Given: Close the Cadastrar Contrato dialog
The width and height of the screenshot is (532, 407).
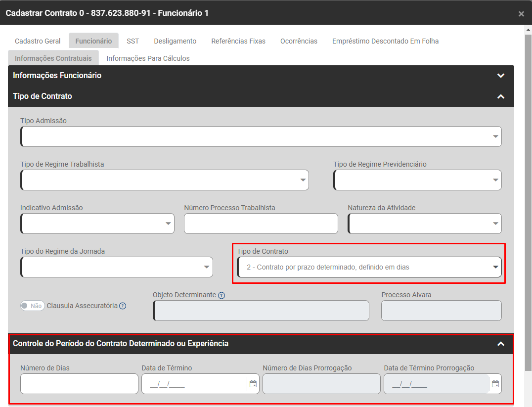Looking at the screenshot, I should click(521, 14).
